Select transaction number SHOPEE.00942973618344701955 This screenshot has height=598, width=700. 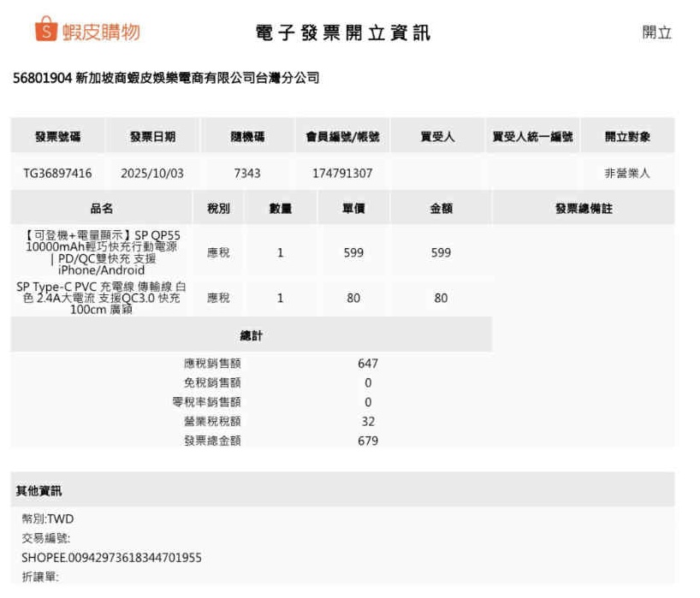[x=111, y=558]
